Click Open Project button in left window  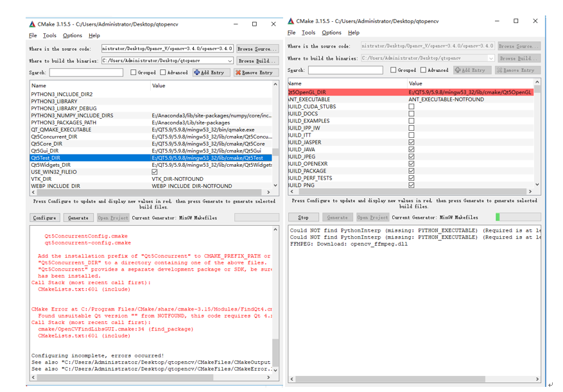coord(113,218)
